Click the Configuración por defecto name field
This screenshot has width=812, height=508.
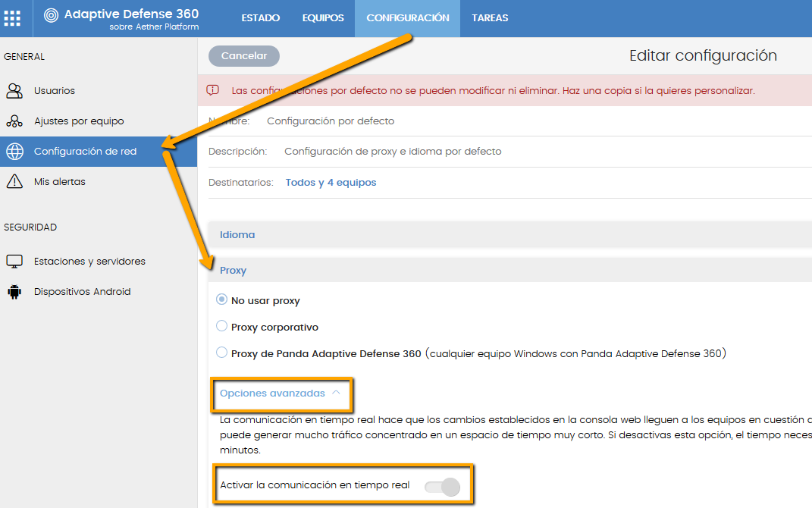[331, 121]
